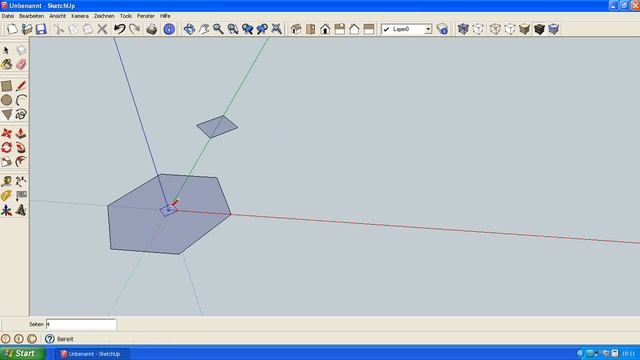Open the Fenster menu
The width and height of the screenshot is (640, 360).
(146, 16)
